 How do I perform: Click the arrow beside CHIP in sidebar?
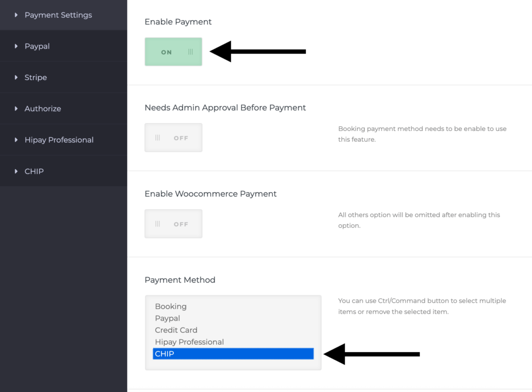pyautogui.click(x=16, y=171)
